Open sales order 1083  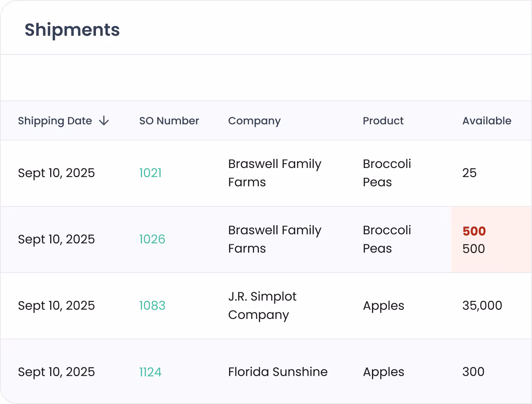152,306
